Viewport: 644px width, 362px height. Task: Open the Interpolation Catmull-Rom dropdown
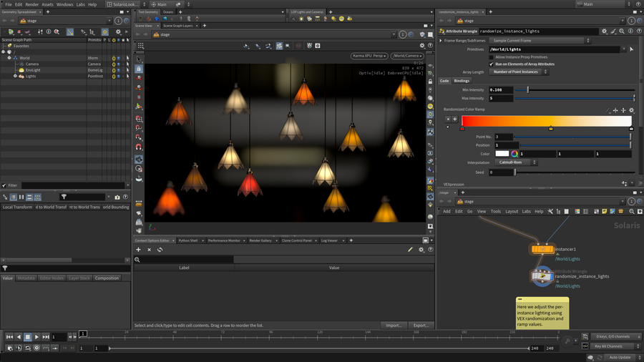pyautogui.click(x=516, y=162)
